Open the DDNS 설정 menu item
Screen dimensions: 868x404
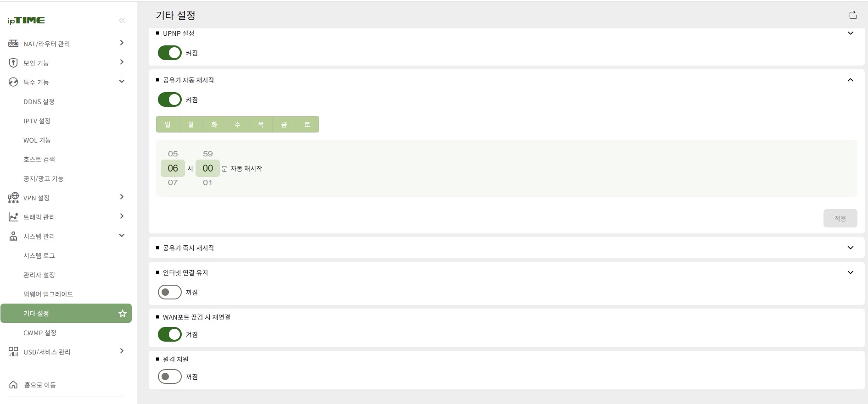(x=39, y=102)
